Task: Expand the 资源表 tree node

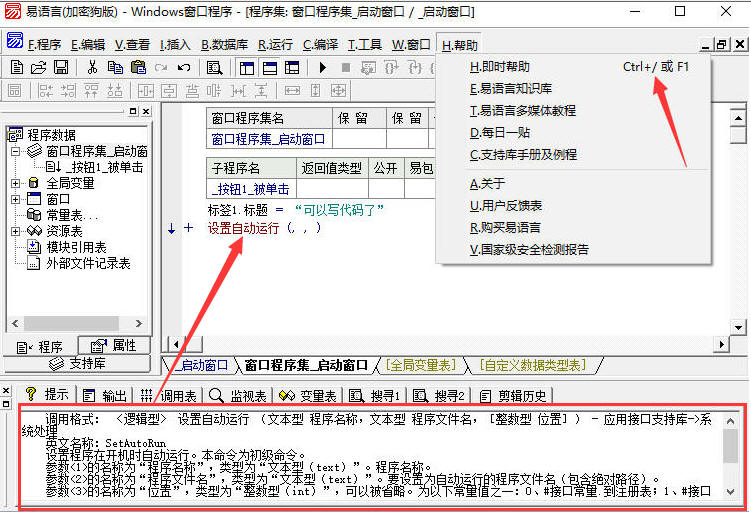Action: pos(15,231)
